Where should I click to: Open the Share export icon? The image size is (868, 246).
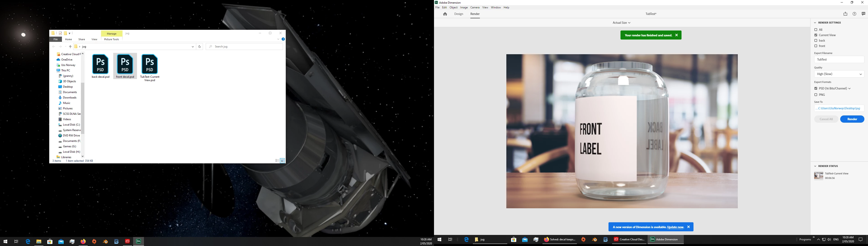tap(845, 14)
